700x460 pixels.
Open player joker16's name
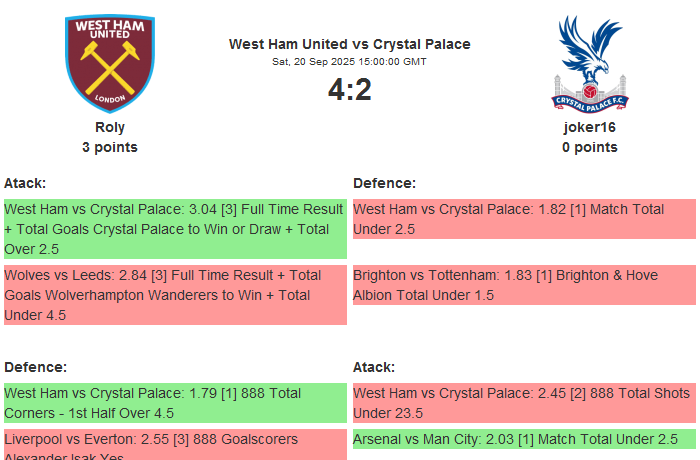[589, 127]
